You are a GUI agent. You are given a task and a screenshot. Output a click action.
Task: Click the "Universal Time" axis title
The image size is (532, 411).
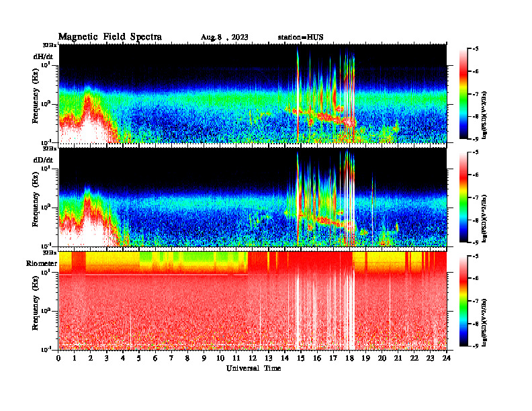click(x=253, y=368)
